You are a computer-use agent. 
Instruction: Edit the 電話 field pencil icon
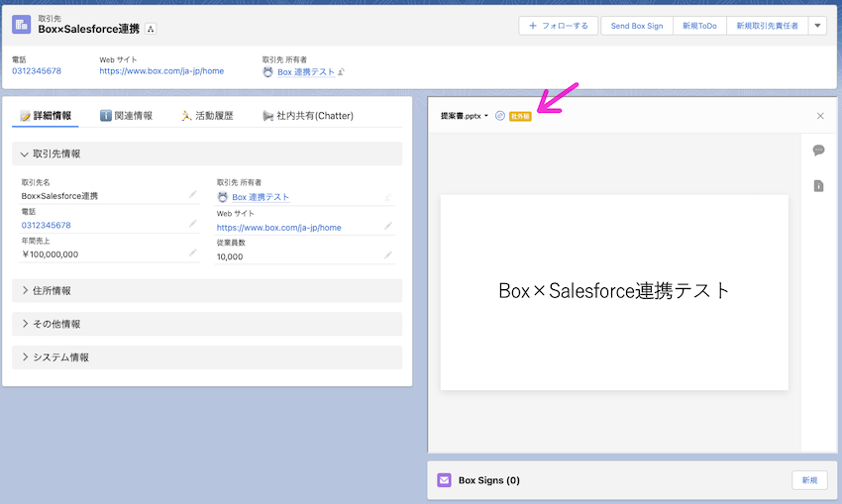(x=193, y=223)
